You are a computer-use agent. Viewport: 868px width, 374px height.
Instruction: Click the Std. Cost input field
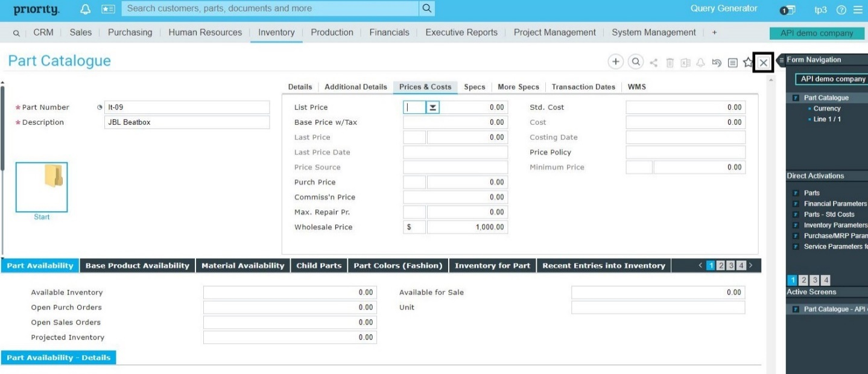[x=685, y=107]
